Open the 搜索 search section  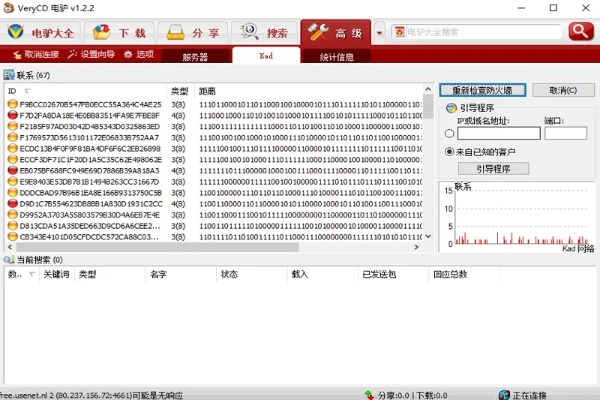265,32
